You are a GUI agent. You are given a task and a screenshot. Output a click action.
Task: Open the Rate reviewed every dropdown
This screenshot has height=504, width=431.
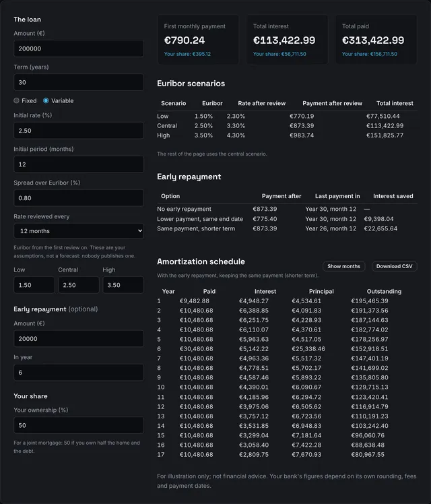click(79, 231)
